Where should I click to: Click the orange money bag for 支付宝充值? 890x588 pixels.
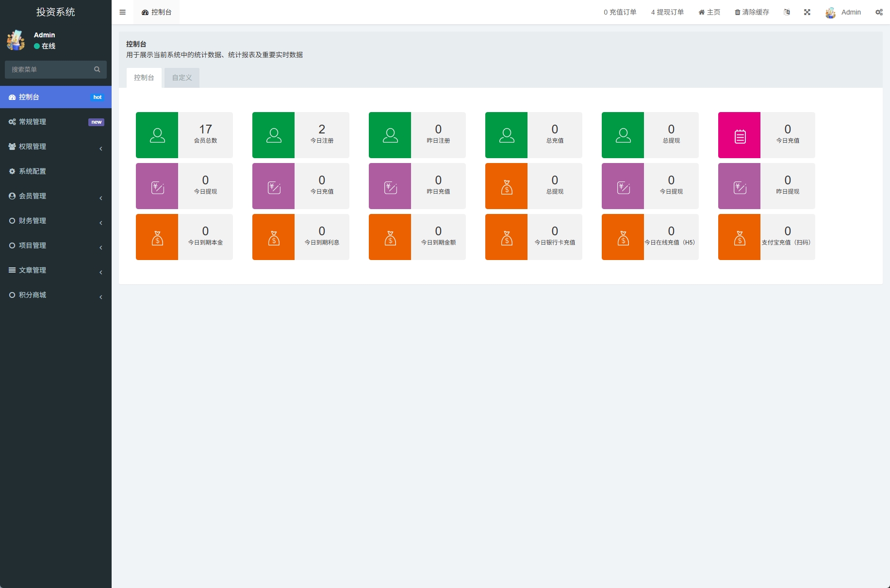pos(739,237)
